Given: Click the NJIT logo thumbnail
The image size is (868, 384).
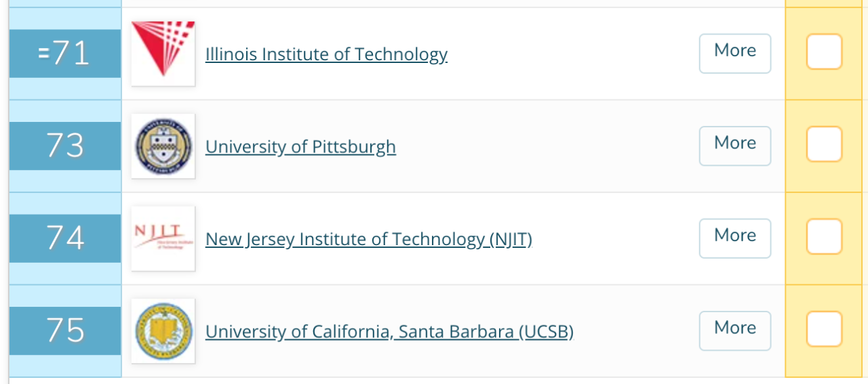Looking at the screenshot, I should pos(163,238).
